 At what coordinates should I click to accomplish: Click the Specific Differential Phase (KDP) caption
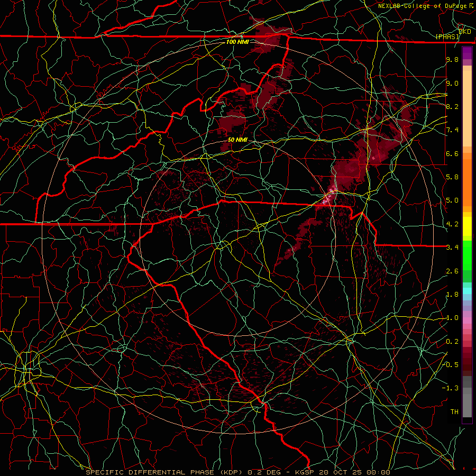tap(164, 472)
